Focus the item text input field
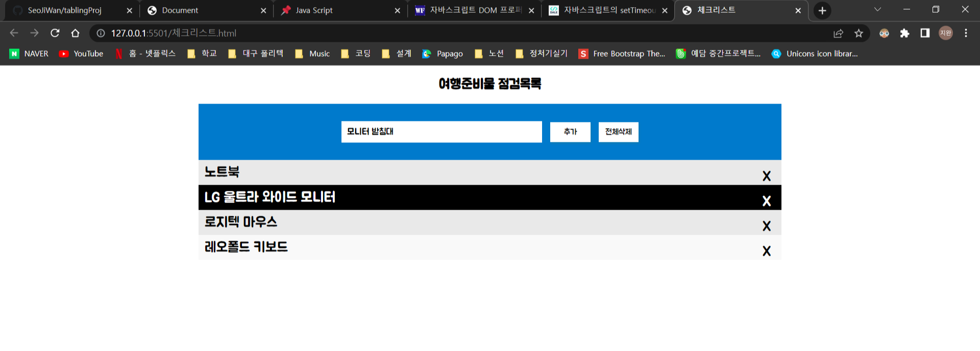 [x=442, y=132]
